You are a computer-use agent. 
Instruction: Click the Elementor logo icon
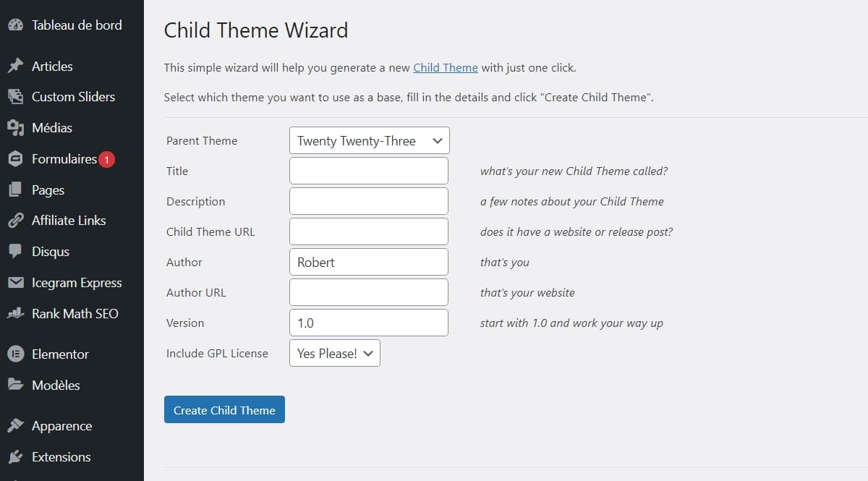15,354
